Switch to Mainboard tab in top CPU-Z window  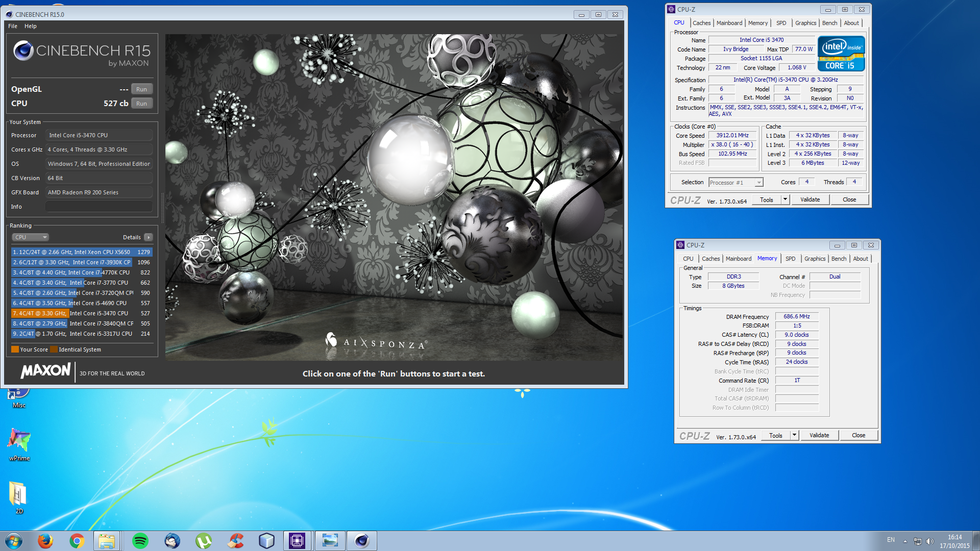pos(729,23)
